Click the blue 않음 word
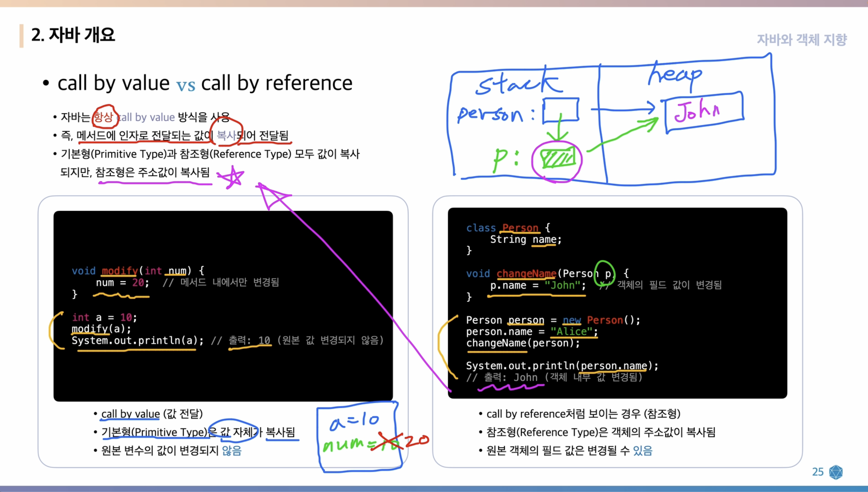Viewport: 868px width, 492px height. coord(232,451)
